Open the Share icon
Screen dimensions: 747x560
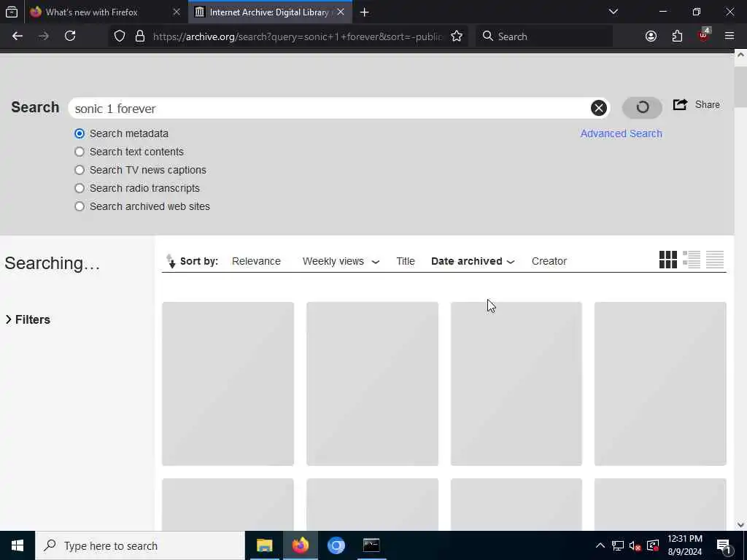click(x=680, y=105)
